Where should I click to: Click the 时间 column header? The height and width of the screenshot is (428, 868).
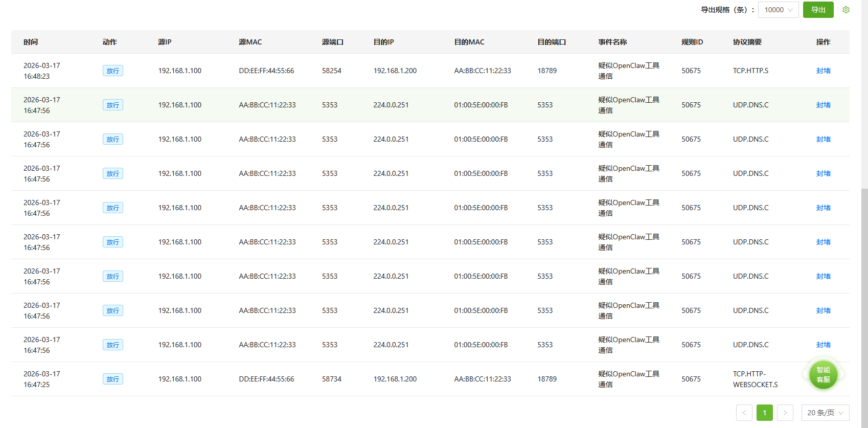31,42
